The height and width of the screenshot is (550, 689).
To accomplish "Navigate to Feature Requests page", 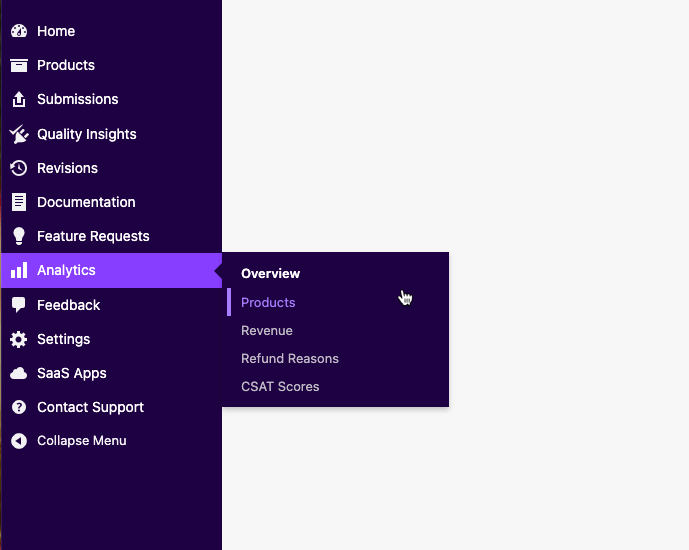I will 93,236.
